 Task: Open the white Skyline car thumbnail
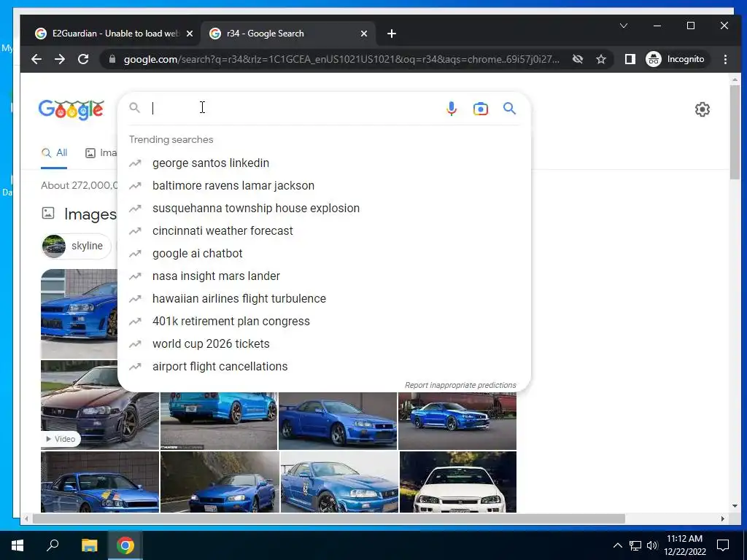coord(458,482)
